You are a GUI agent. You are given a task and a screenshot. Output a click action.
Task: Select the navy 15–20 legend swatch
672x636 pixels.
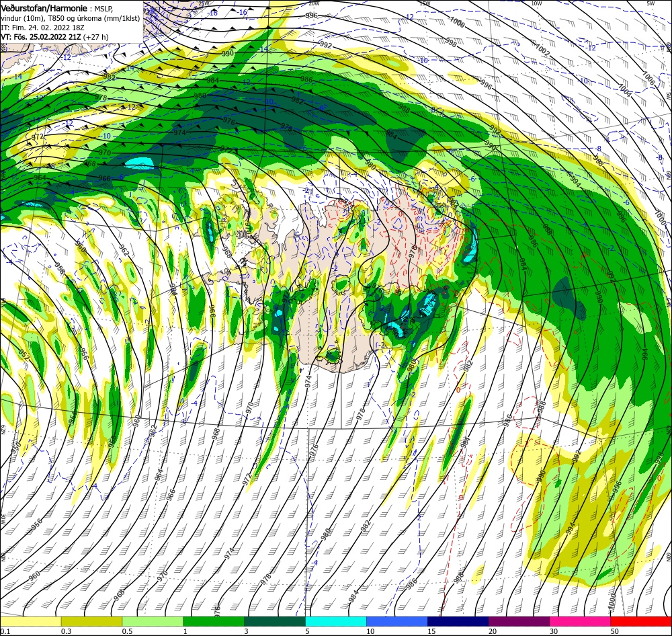click(458, 621)
